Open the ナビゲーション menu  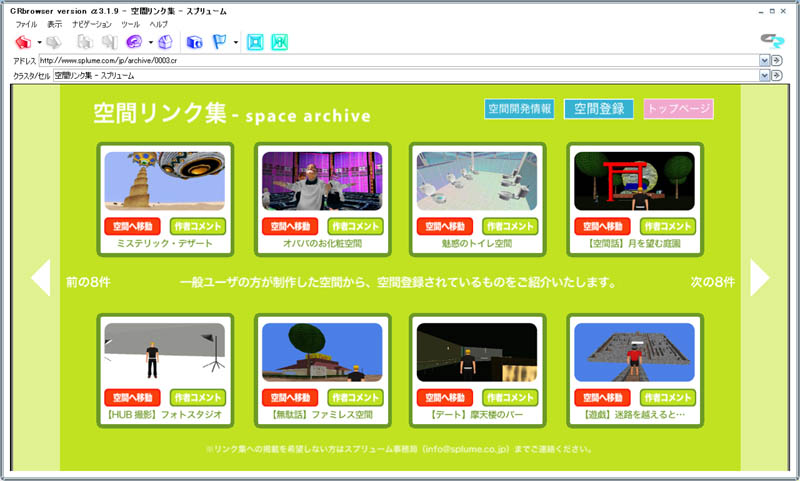click(x=92, y=24)
